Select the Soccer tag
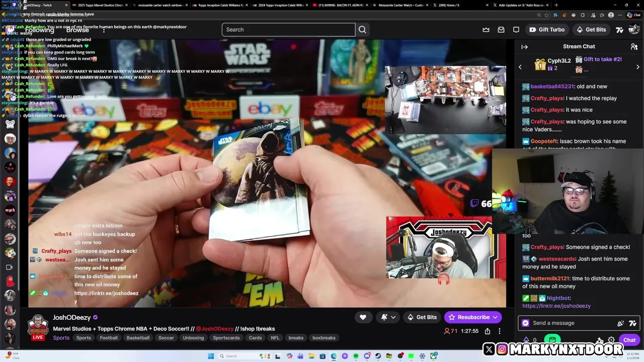The height and width of the screenshot is (362, 644). click(x=166, y=338)
